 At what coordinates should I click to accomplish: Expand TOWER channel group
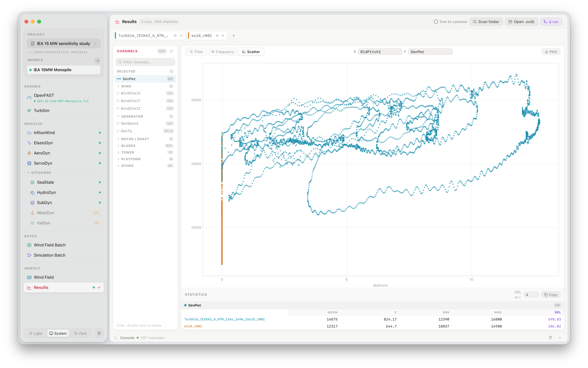[x=145, y=152]
